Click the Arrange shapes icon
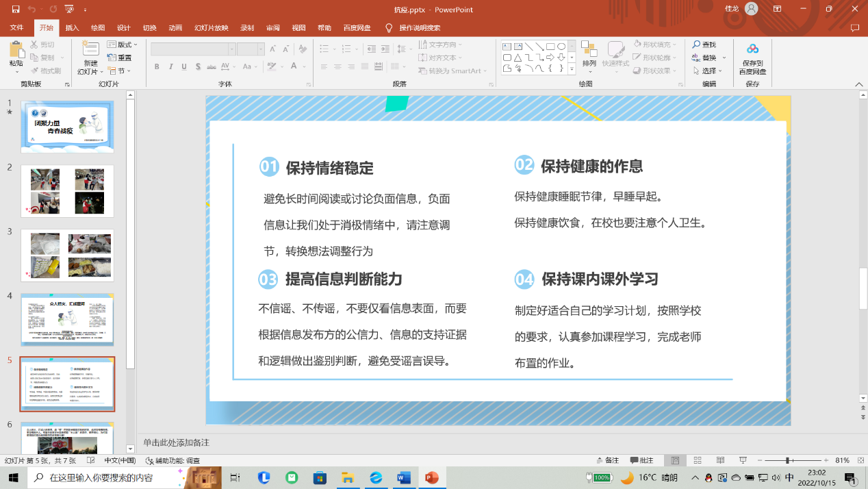 tap(589, 49)
